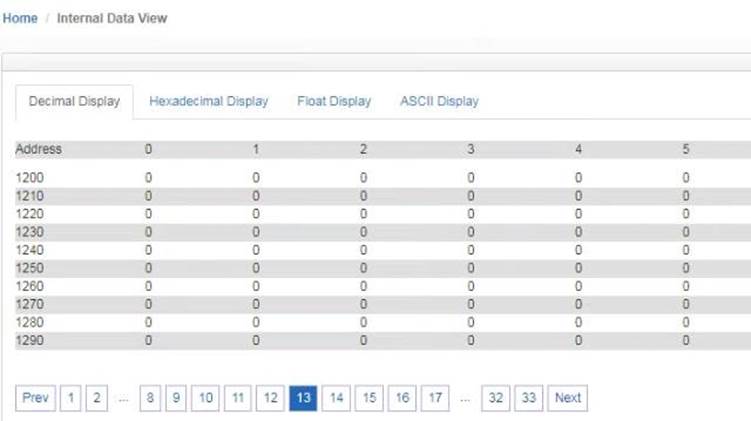Screen dimensions: 751x421
Task: Open page 17 of data
Action: [x=435, y=398]
